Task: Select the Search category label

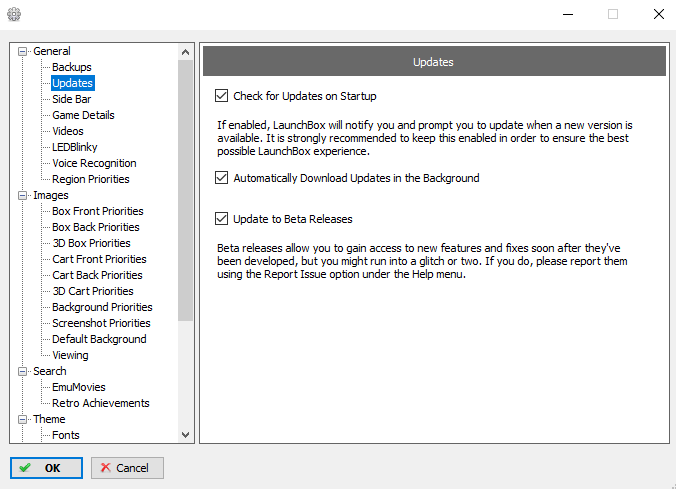Action: pyautogui.click(x=50, y=371)
